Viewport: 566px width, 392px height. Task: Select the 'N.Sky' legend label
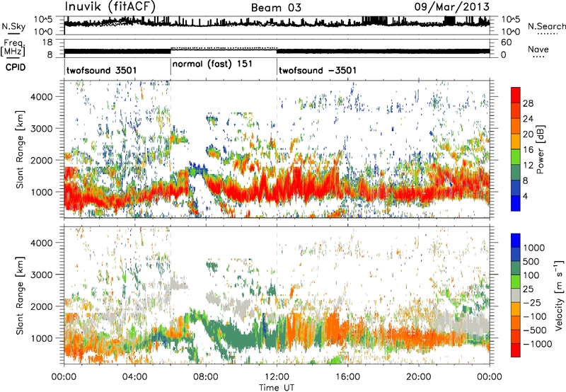[x=13, y=26]
